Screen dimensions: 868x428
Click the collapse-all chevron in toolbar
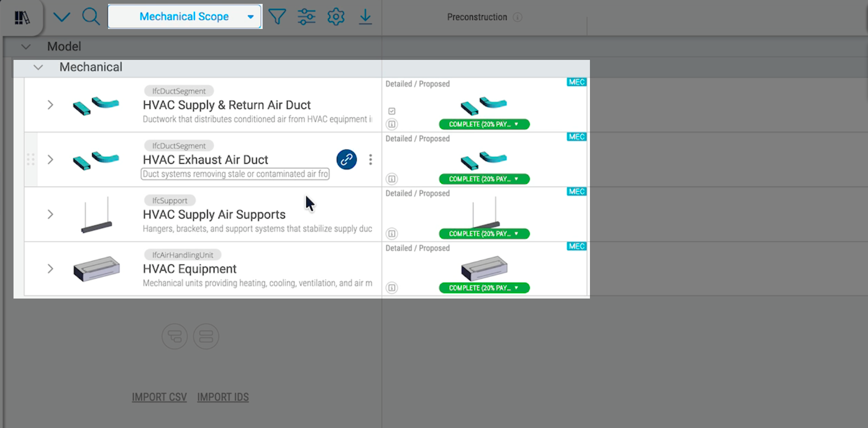pyautogui.click(x=62, y=17)
